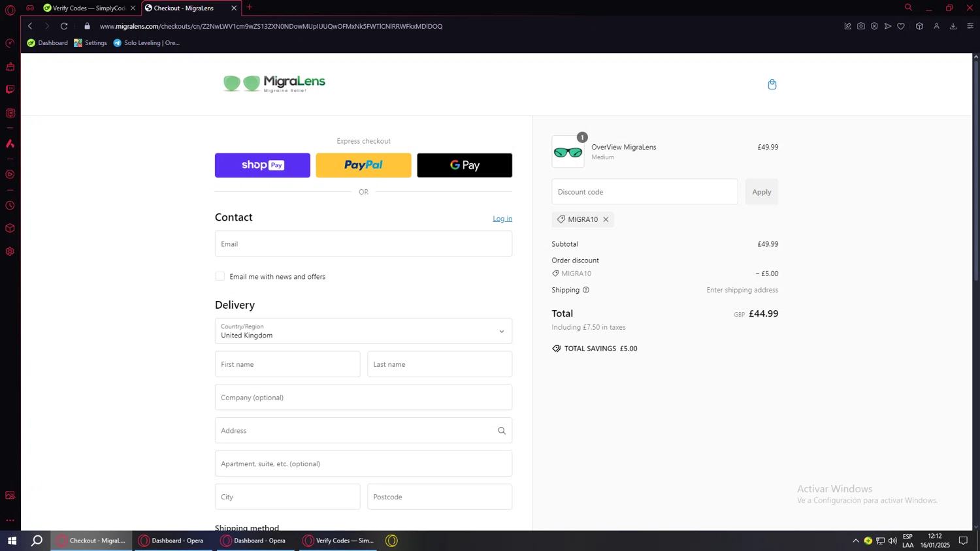Open the shopping bag cart icon
The width and height of the screenshot is (980, 551).
click(x=772, y=84)
